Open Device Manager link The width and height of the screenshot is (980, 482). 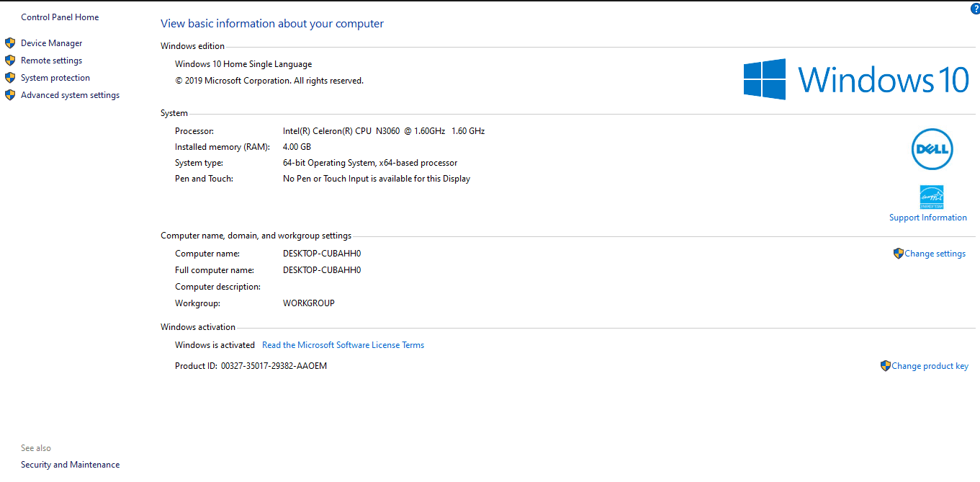click(52, 43)
